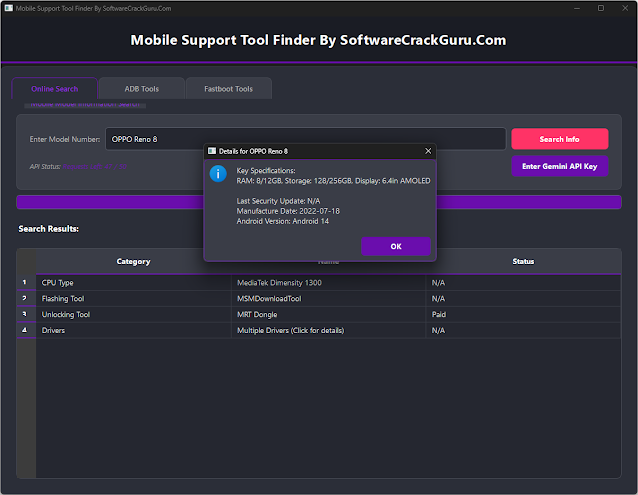This screenshot has width=638, height=495.
Task: Click the Status column header
Action: coord(523,261)
